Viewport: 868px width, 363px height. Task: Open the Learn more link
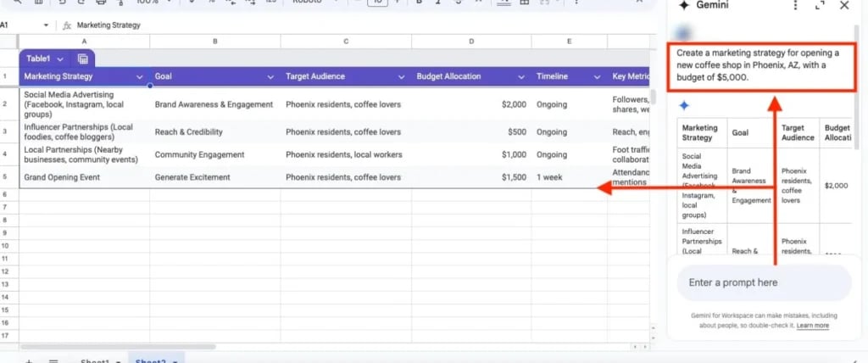(x=813, y=326)
